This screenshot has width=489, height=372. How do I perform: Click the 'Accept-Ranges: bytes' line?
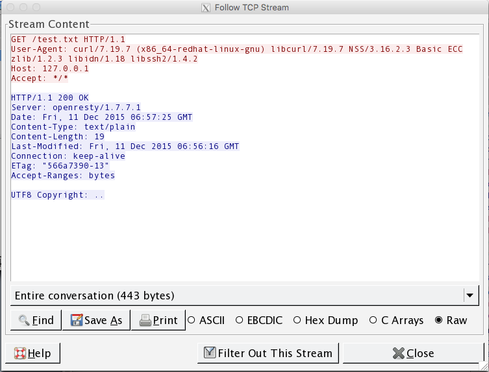[x=63, y=175]
